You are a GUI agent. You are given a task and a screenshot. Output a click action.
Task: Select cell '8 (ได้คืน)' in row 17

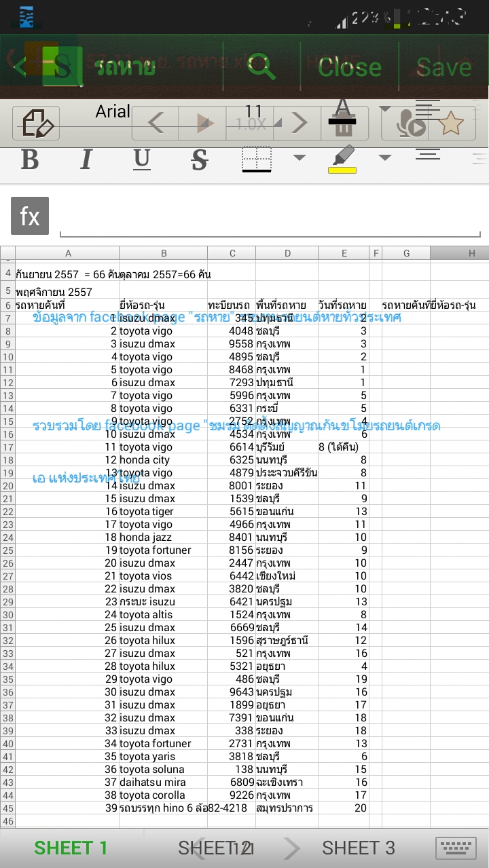click(344, 447)
